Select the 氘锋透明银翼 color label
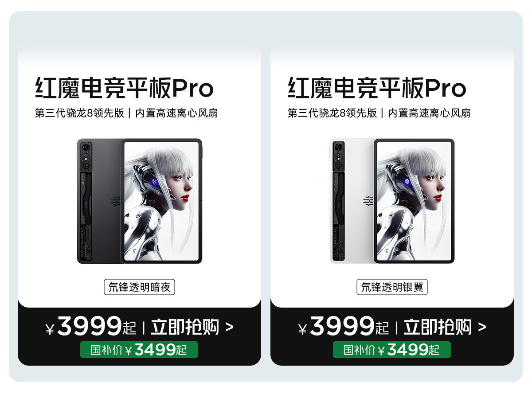532x394 pixels. click(x=392, y=287)
